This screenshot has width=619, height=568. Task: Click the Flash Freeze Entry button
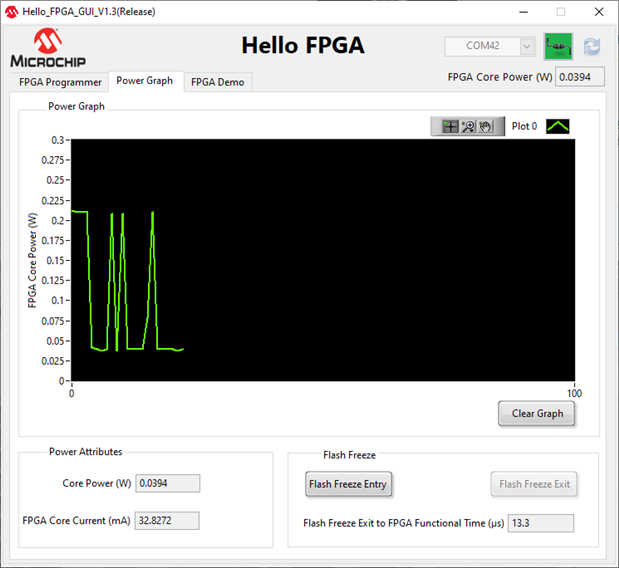click(348, 484)
